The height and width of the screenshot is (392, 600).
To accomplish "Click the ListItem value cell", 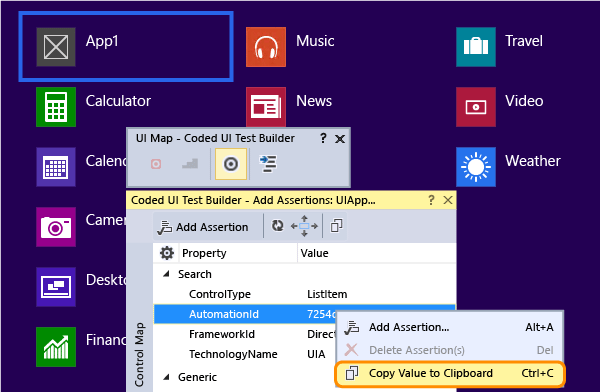I will [x=327, y=294].
